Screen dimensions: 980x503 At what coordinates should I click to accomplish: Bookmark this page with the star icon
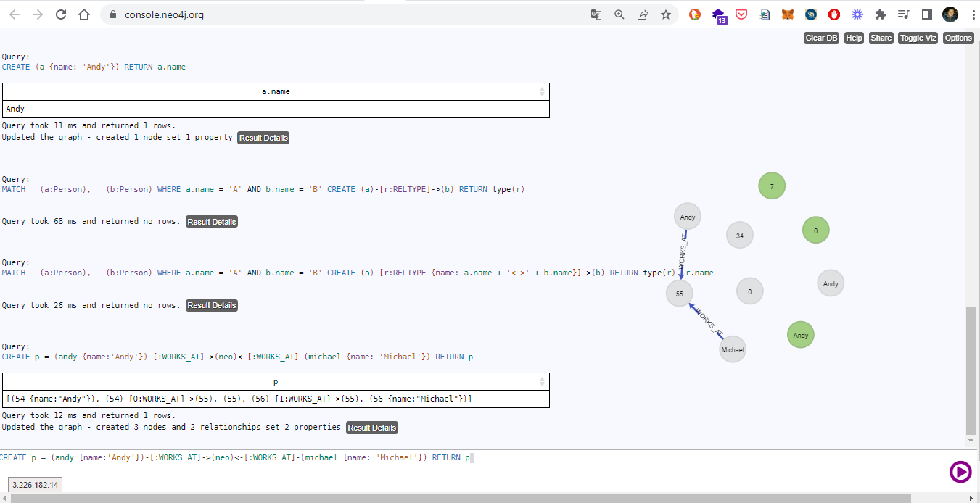coord(665,14)
